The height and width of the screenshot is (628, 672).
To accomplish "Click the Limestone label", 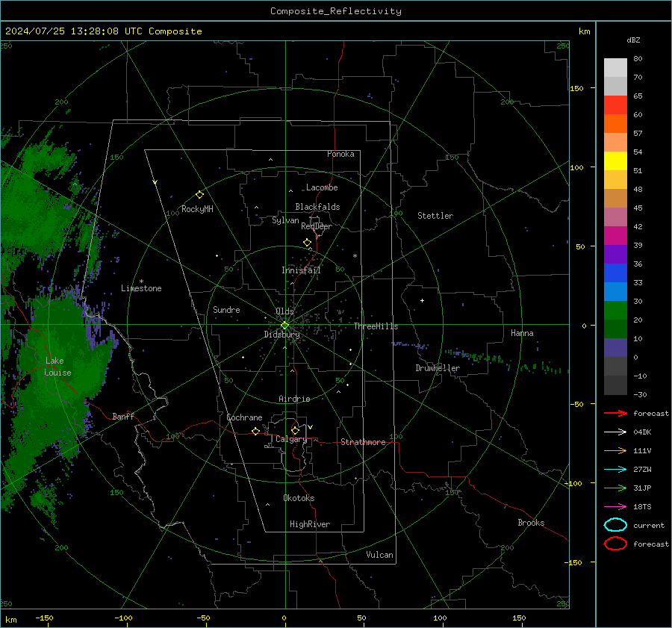I will click(x=141, y=288).
